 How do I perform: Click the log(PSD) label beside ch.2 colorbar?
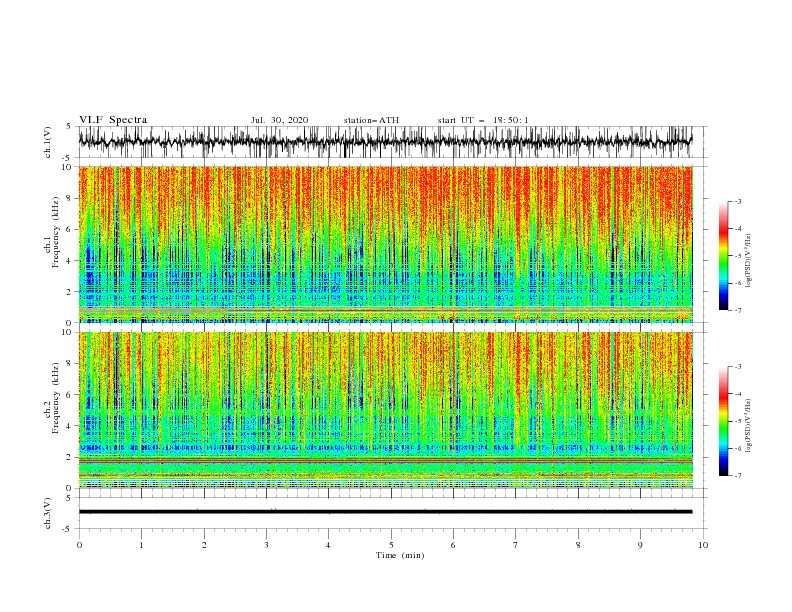749,426
